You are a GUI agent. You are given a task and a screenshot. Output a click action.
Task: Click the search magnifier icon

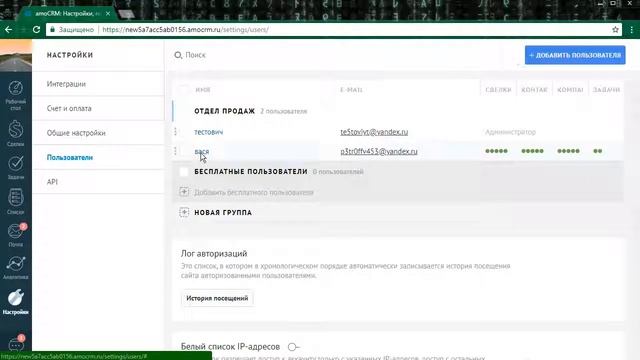(x=178, y=55)
